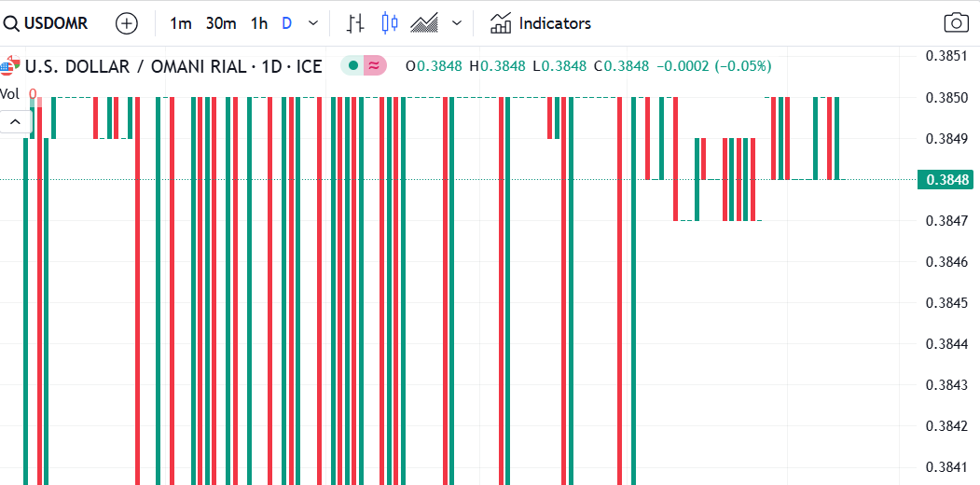Click the close value C0.3848
The width and height of the screenshot is (980, 485).
pos(621,65)
